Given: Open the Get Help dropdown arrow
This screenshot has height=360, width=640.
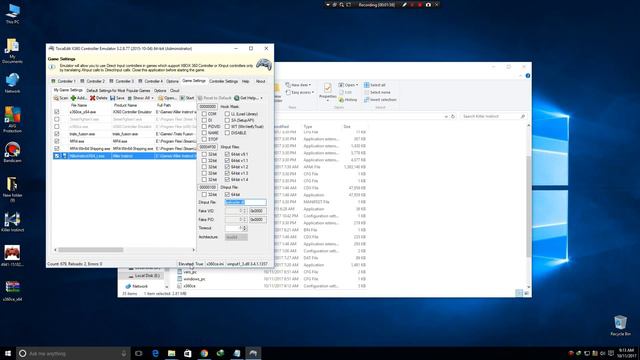Looking at the screenshot, I should click(x=261, y=98).
